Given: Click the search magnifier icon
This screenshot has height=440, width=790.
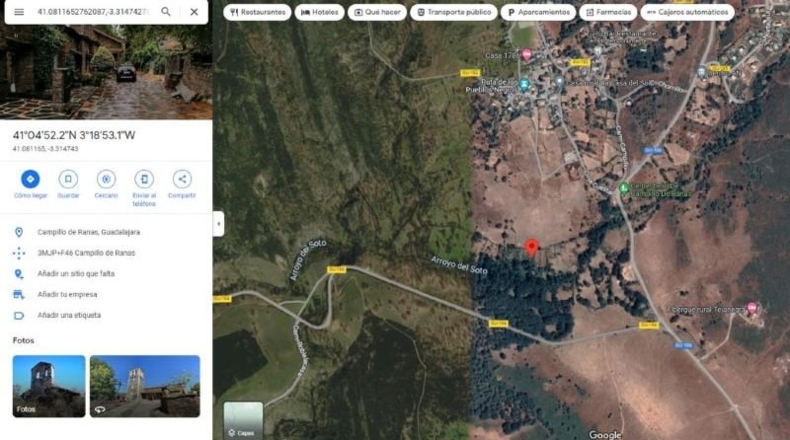Looking at the screenshot, I should point(166,12).
